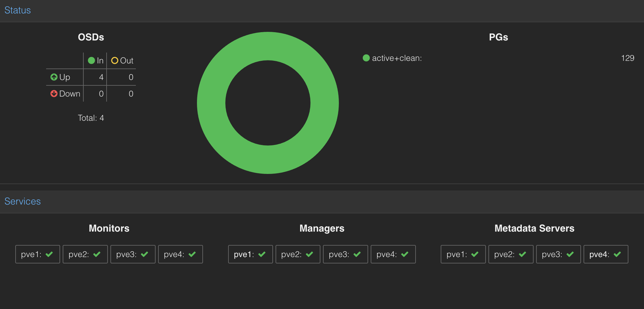
Task: Open Metadata Servers pve1 box
Action: pos(463,254)
